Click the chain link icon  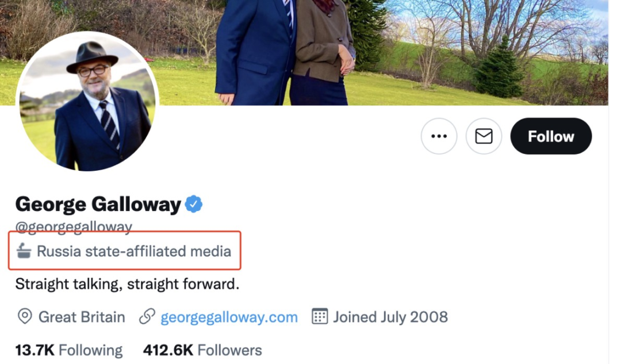coord(148,316)
